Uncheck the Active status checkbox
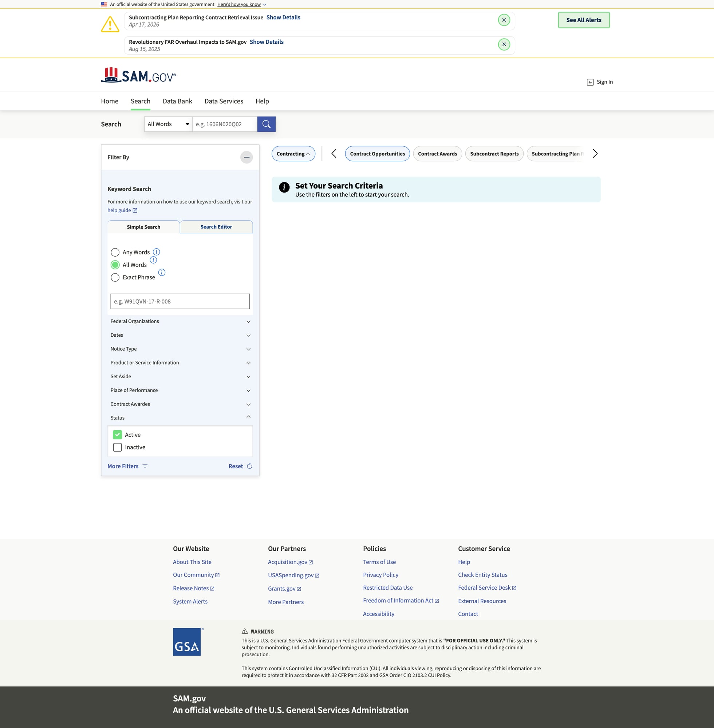Viewport: 714px width, 728px height. click(x=117, y=435)
